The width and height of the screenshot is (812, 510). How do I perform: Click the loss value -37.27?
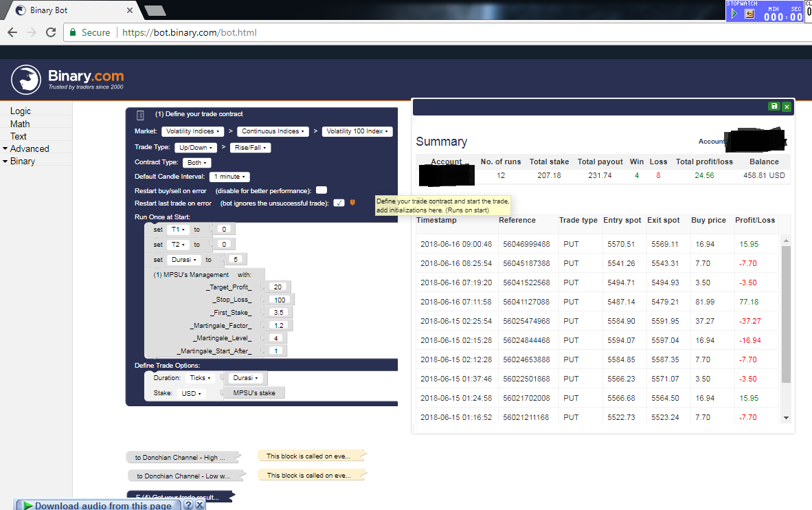[x=750, y=322]
